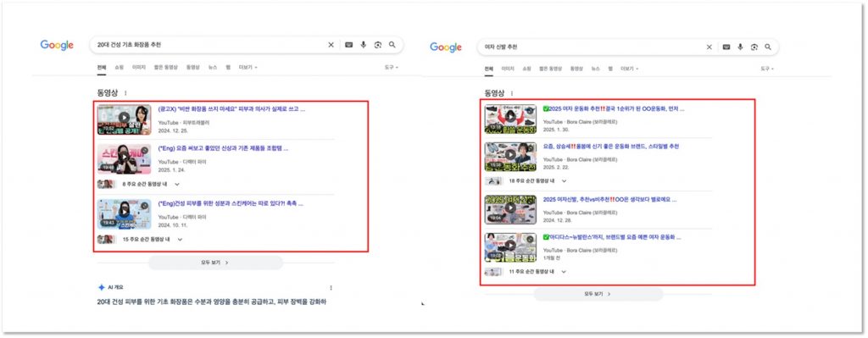Image resolution: width=868 pixels, height=338 pixels.
Task: Play the 2025 여자신발 추천vs비추천 video thumbnail
Action: pyautogui.click(x=509, y=209)
